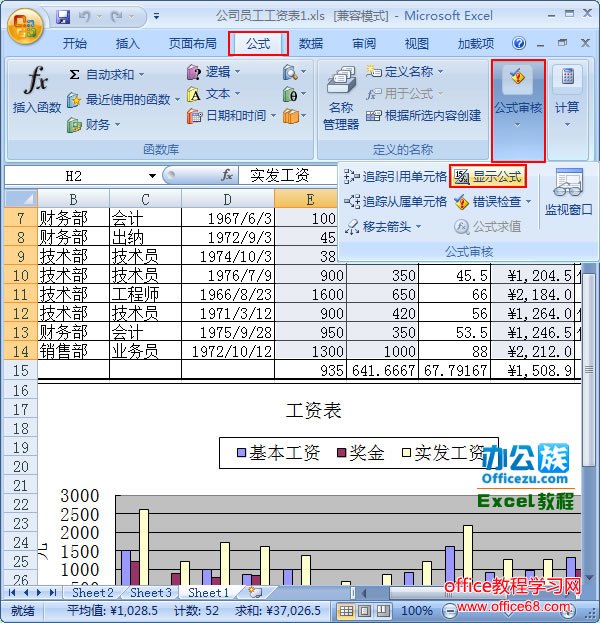Switch to the 视图 (View) tab
This screenshot has width=600, height=623.
tap(416, 43)
